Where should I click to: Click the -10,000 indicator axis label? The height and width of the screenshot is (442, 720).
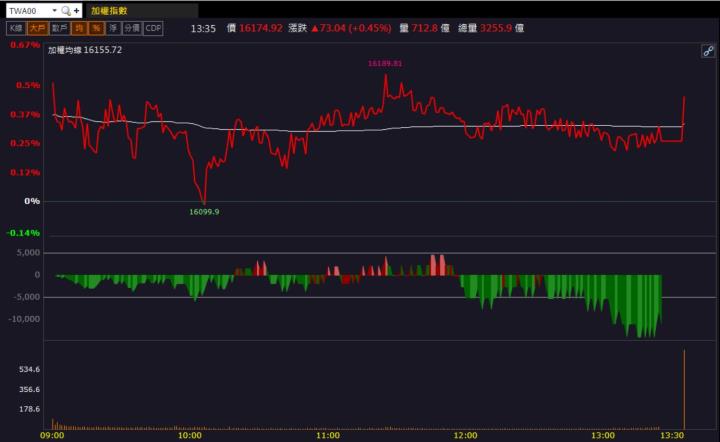click(24, 319)
